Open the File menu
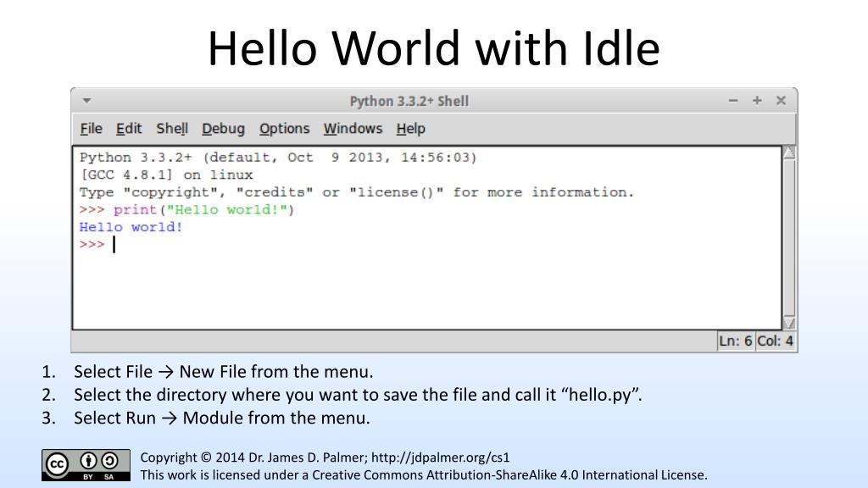 91,129
